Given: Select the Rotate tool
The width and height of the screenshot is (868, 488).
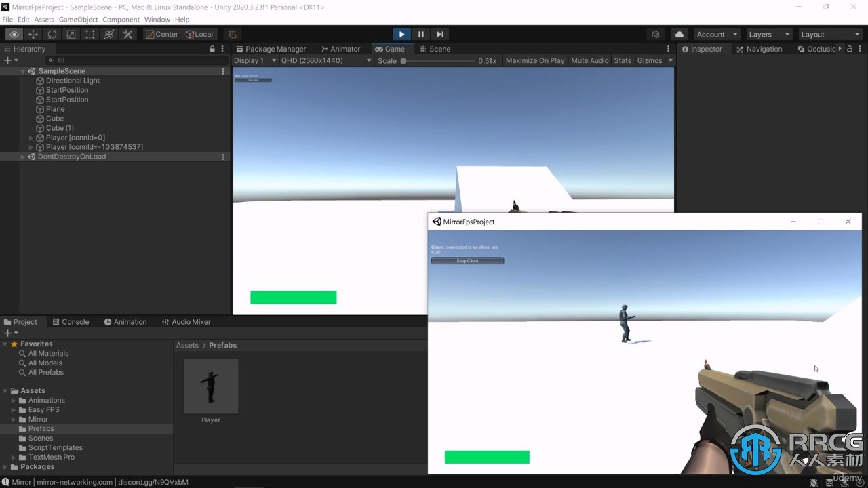Looking at the screenshot, I should [52, 34].
